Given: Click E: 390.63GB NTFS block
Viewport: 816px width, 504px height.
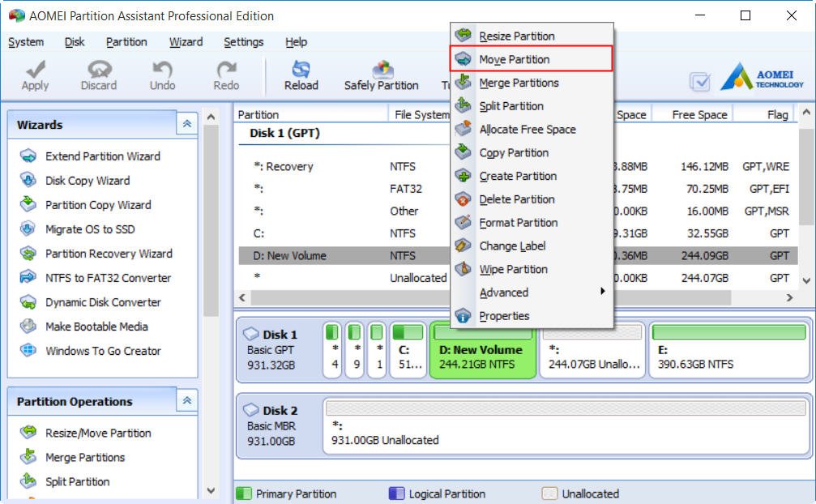Looking at the screenshot, I should point(729,350).
